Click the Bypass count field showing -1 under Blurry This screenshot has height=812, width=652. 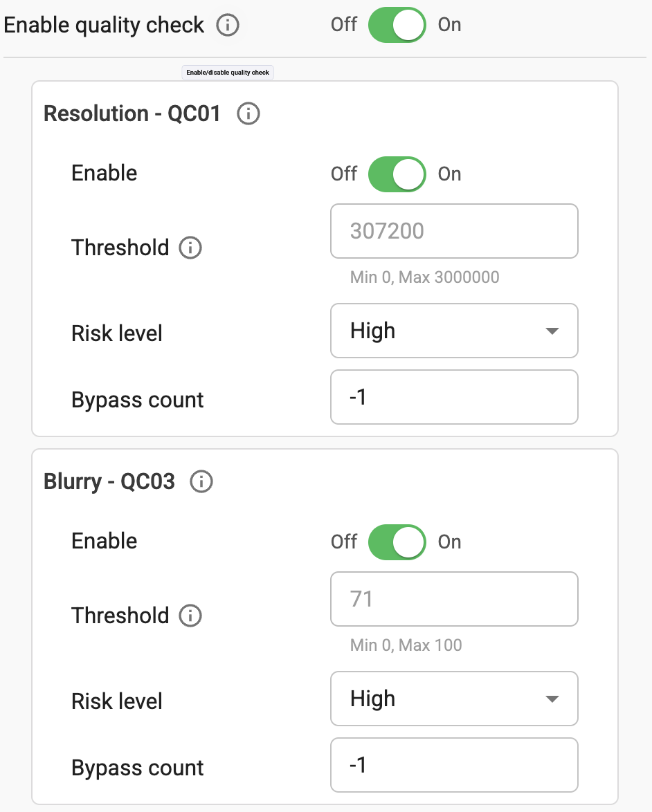click(454, 765)
